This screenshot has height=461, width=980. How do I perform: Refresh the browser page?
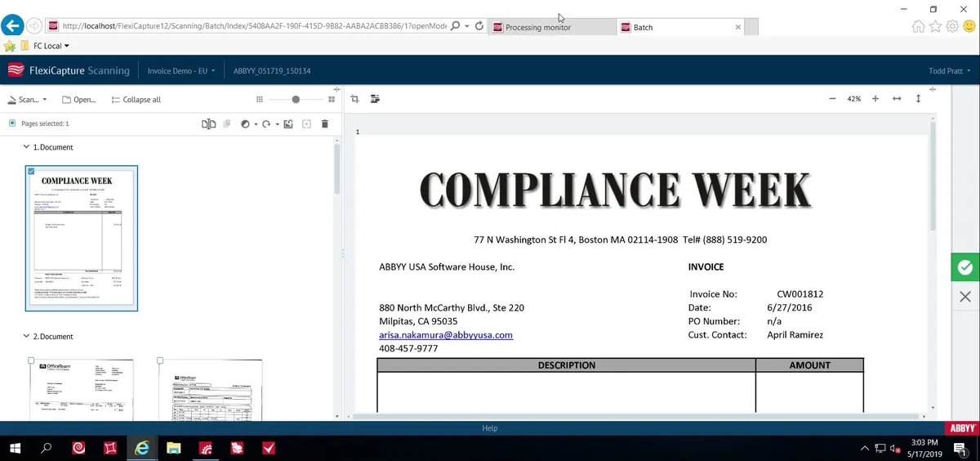[x=479, y=26]
